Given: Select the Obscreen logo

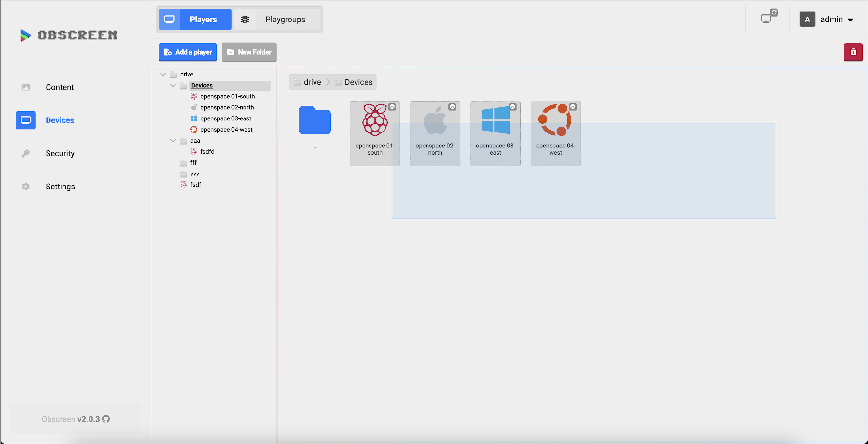Looking at the screenshot, I should 69,35.
